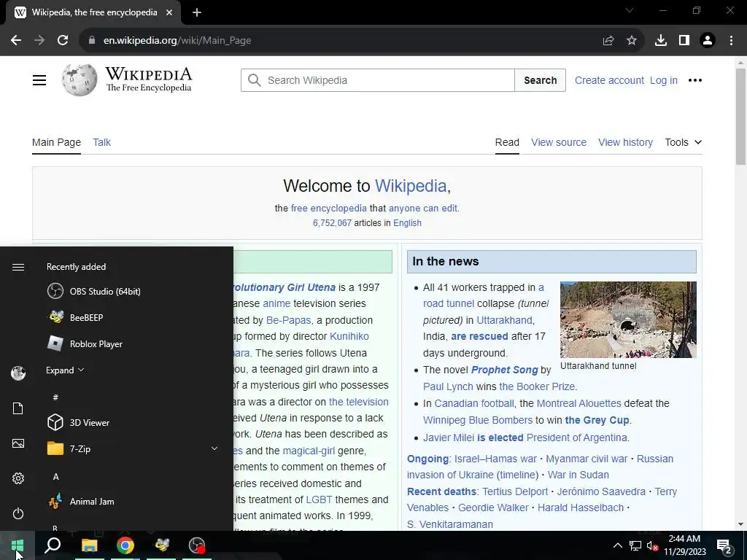
Task: Open Pictures from Start sidebar
Action: point(18,443)
